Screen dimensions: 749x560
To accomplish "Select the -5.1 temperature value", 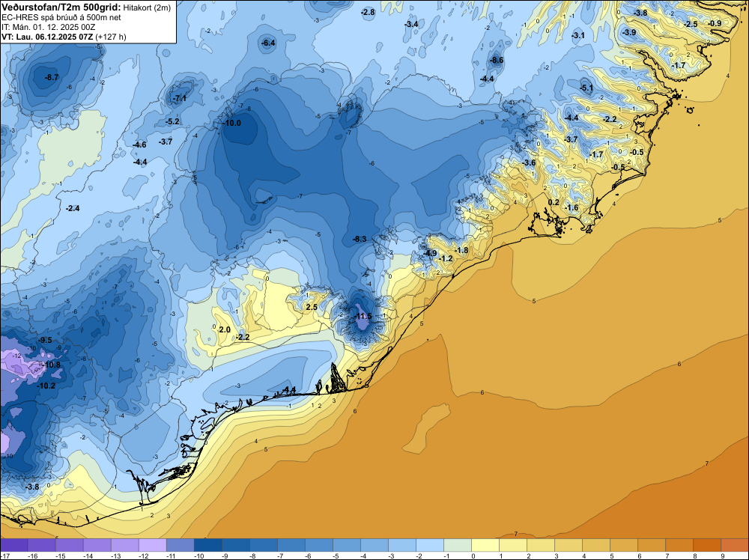I will tap(586, 88).
